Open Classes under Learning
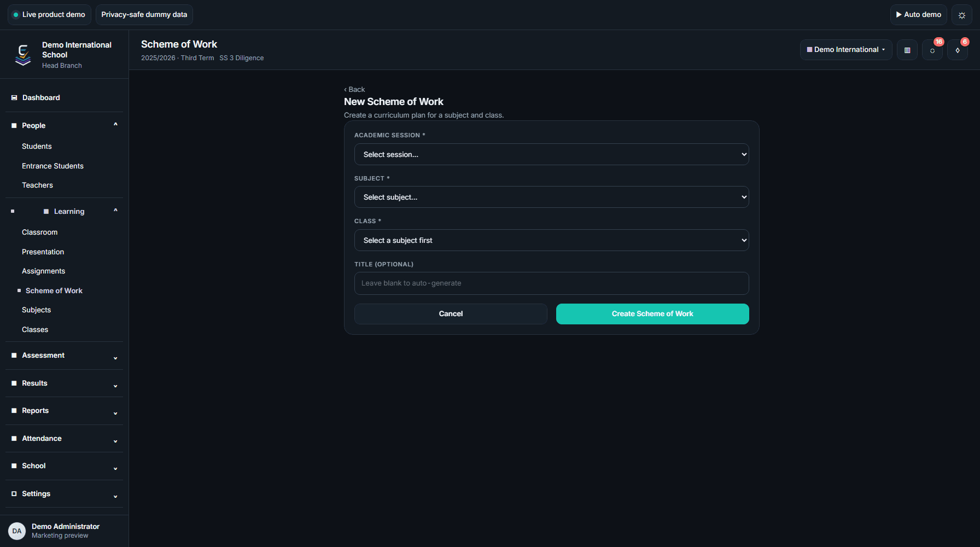 tap(35, 330)
